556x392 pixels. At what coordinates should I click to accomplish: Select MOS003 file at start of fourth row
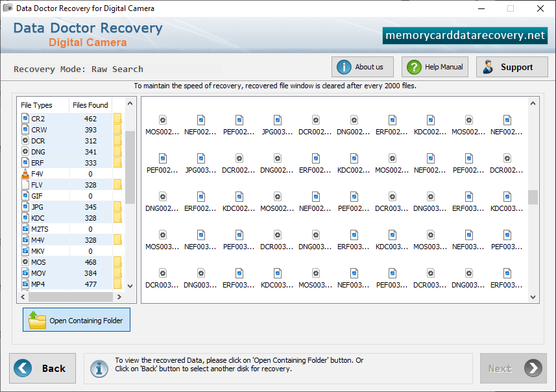(162, 240)
